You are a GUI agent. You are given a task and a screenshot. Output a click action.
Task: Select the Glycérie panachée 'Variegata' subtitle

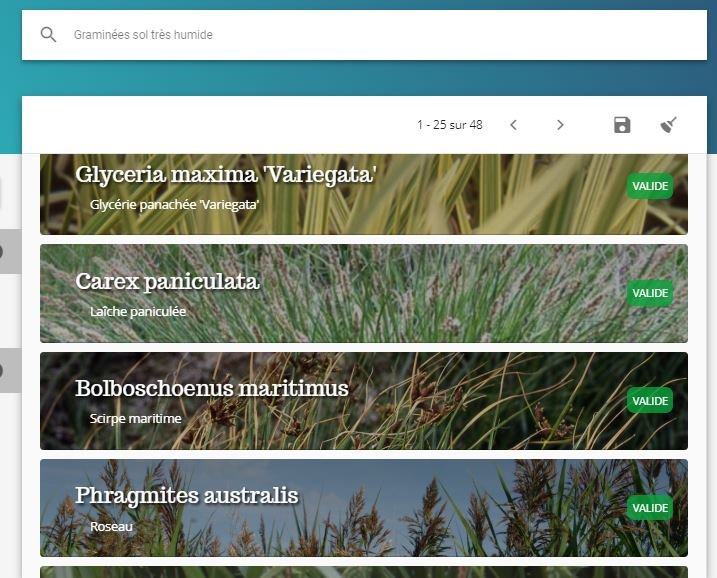(x=174, y=204)
